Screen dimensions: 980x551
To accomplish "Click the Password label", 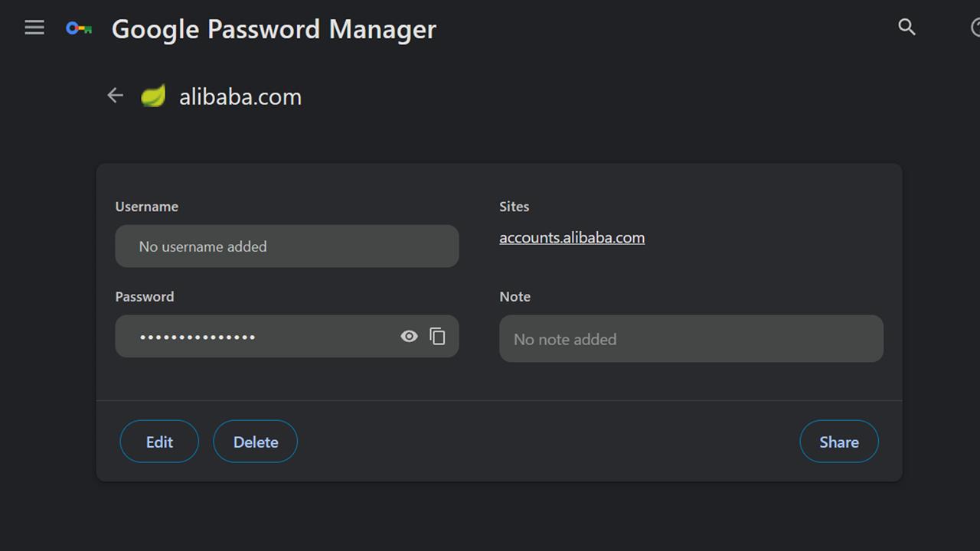I will (x=145, y=296).
